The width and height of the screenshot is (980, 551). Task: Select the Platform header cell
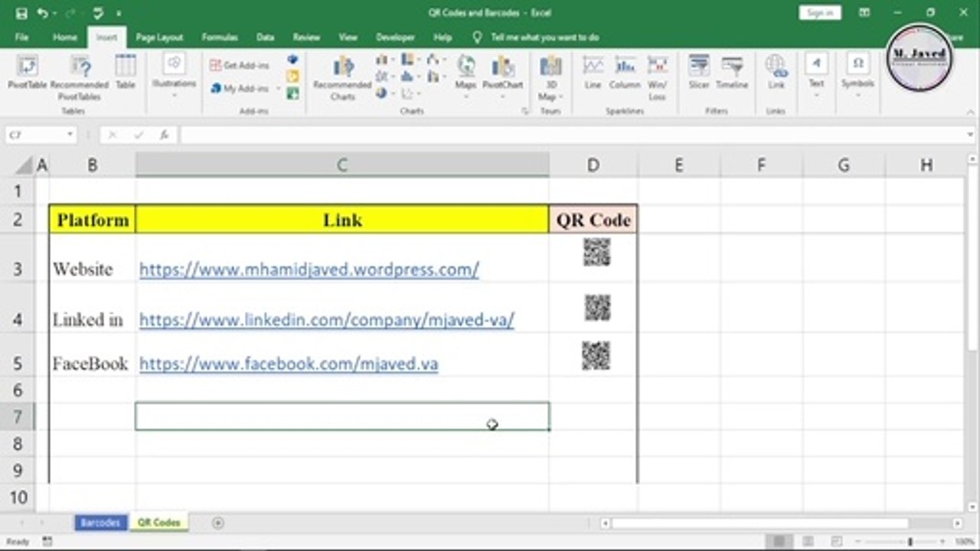pos(93,220)
